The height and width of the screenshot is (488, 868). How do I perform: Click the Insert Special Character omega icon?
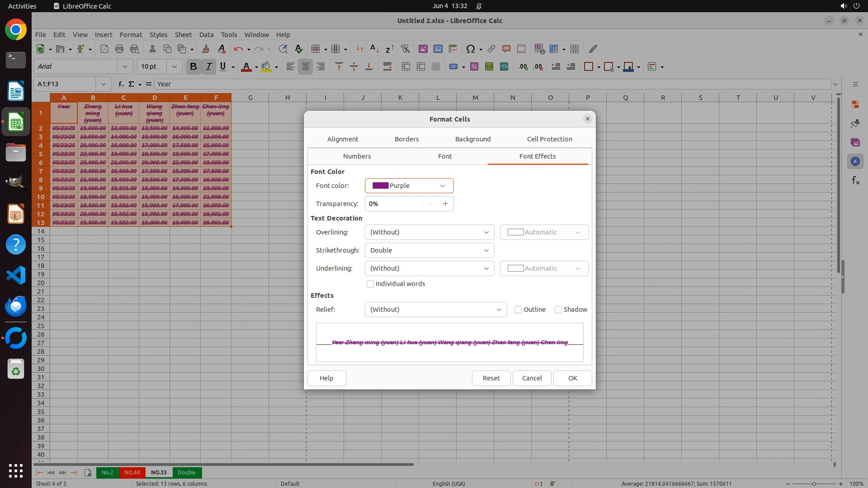[470, 49]
